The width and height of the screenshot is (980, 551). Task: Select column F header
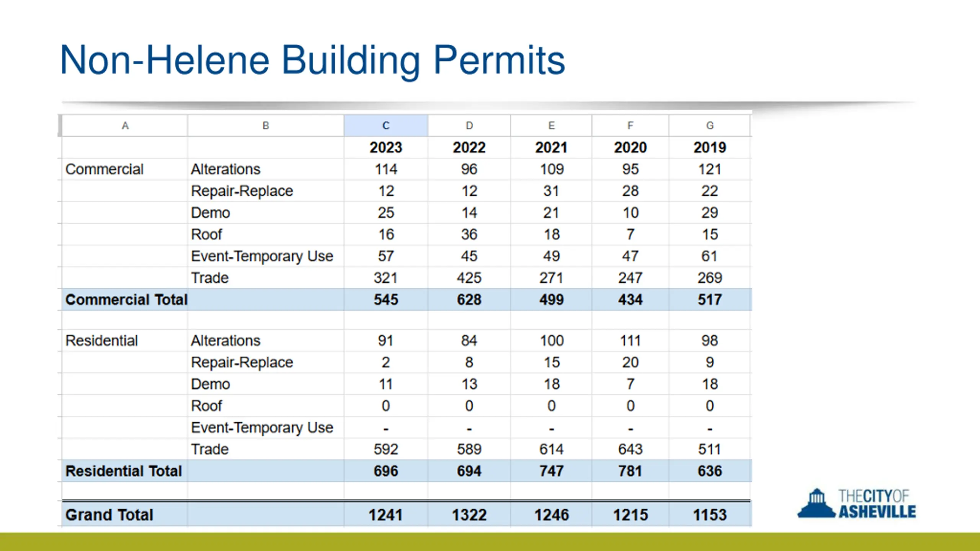click(630, 126)
